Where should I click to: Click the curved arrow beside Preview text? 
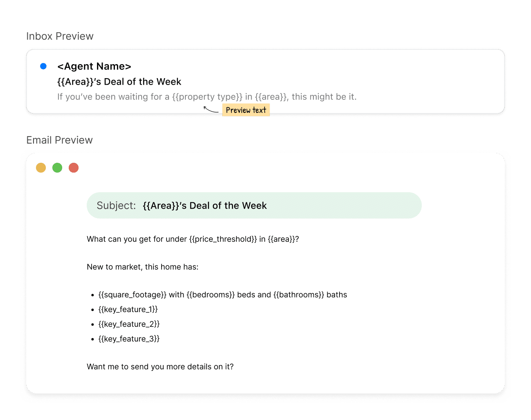[x=211, y=109]
